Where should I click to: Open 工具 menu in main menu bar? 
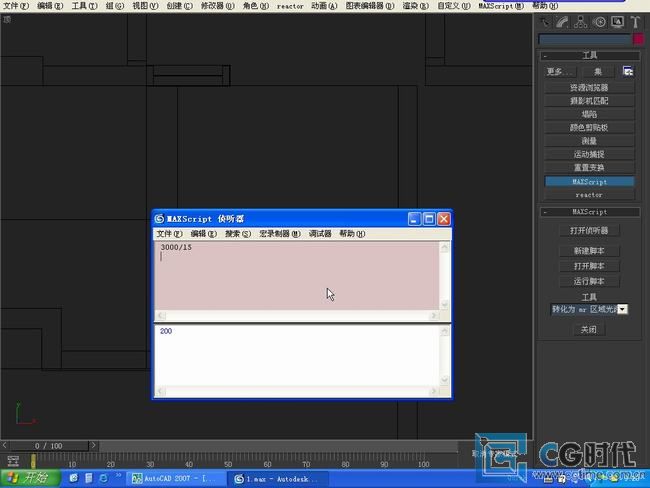[x=84, y=6]
